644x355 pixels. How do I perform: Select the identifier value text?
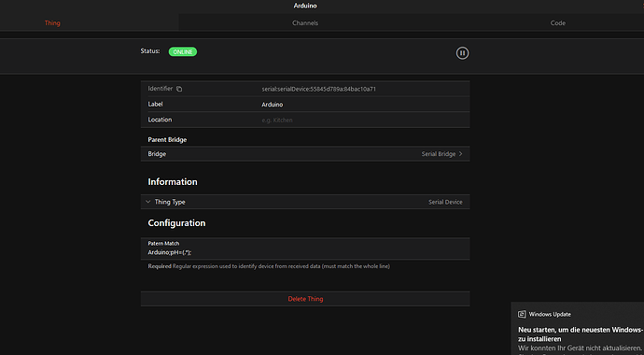318,89
